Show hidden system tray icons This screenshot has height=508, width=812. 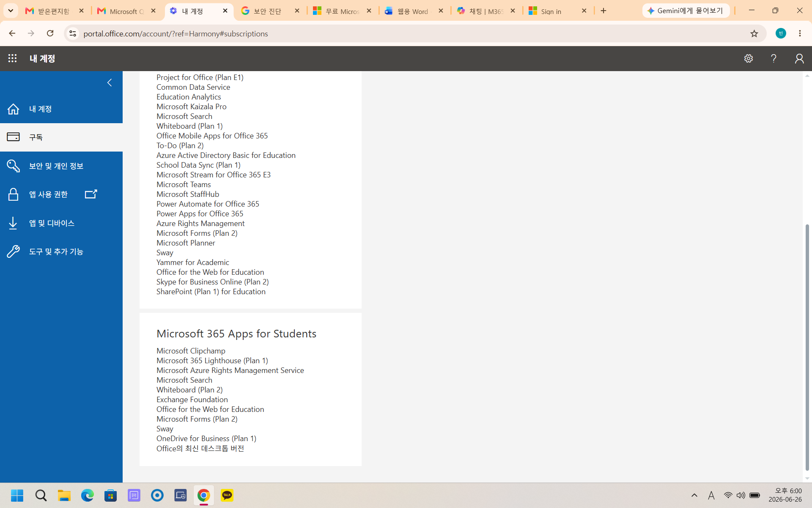click(694, 495)
